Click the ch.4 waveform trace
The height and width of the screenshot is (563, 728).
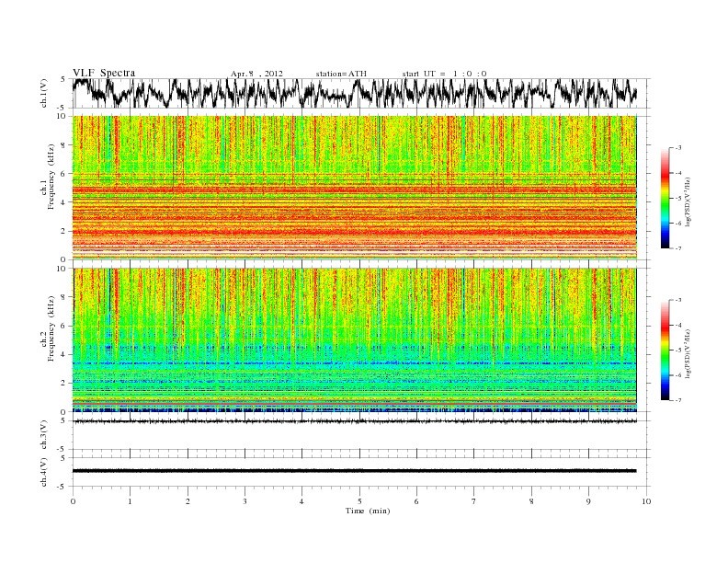(x=354, y=471)
